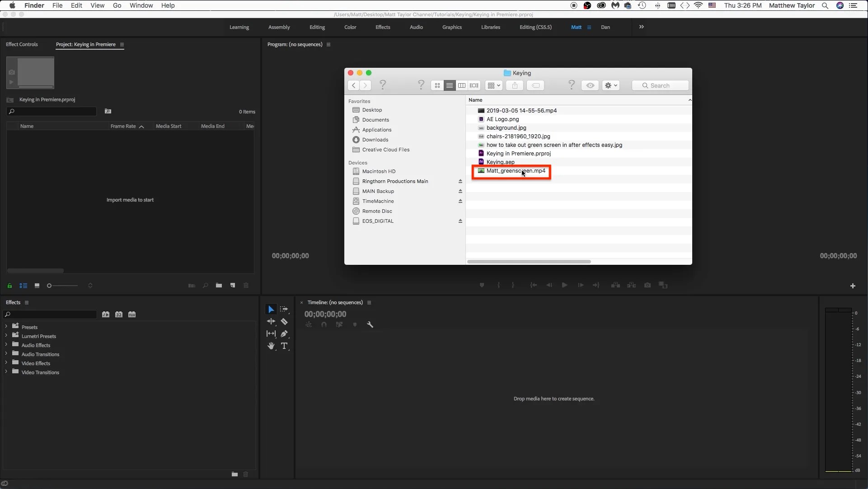Select the Type tool
This screenshot has width=868, height=489.
pyautogui.click(x=285, y=346)
